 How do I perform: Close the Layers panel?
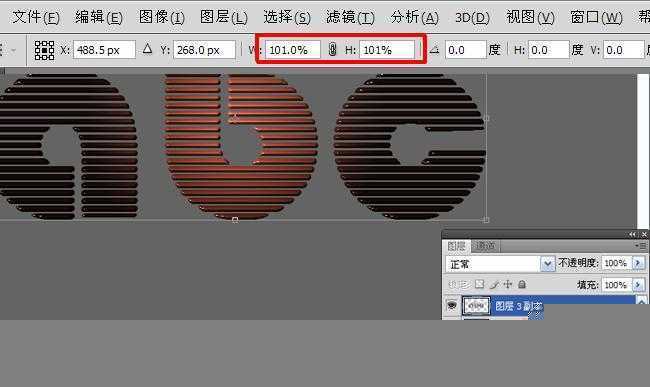[x=644, y=235]
